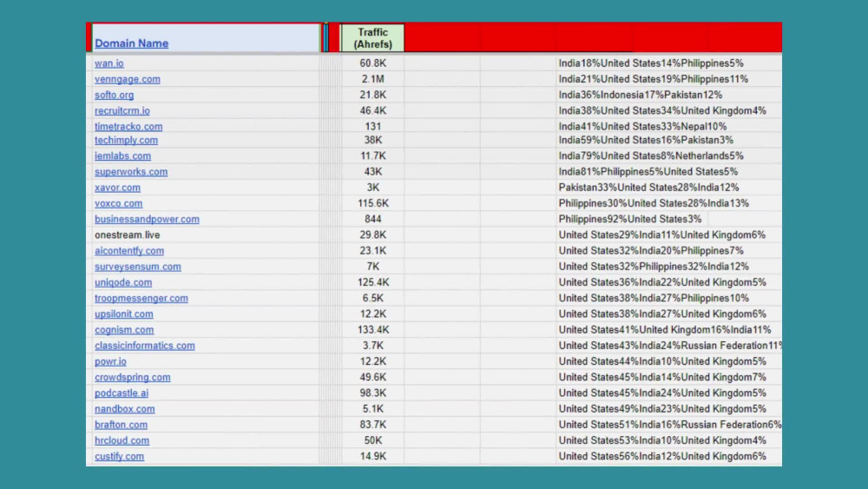Follow the softo.org link
Viewport: 868px width, 489px height.
pyautogui.click(x=114, y=95)
